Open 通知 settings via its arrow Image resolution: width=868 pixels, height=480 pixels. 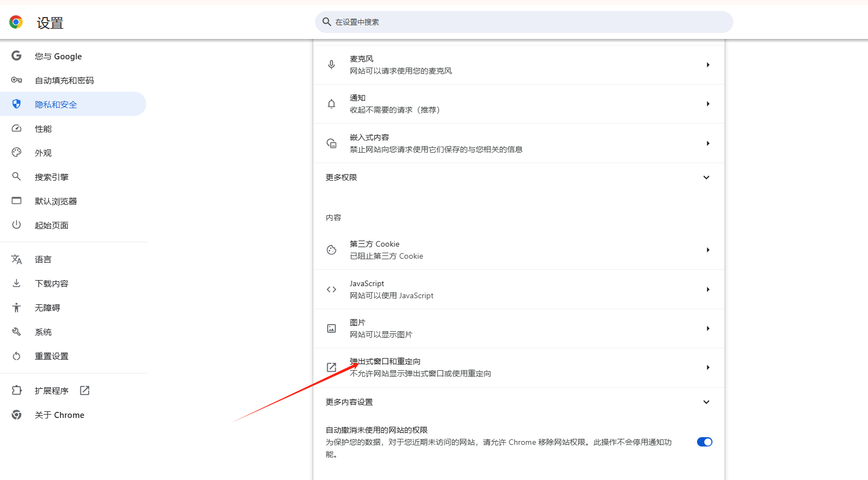pyautogui.click(x=708, y=104)
